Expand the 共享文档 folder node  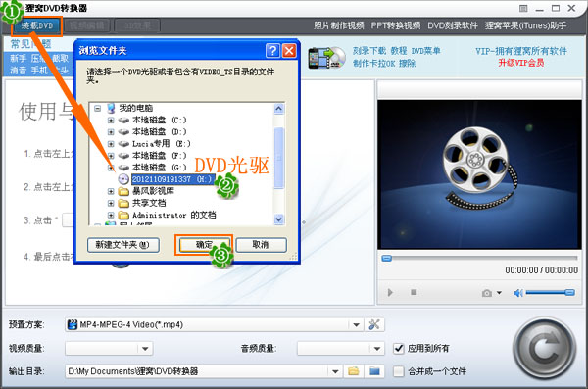(x=111, y=203)
